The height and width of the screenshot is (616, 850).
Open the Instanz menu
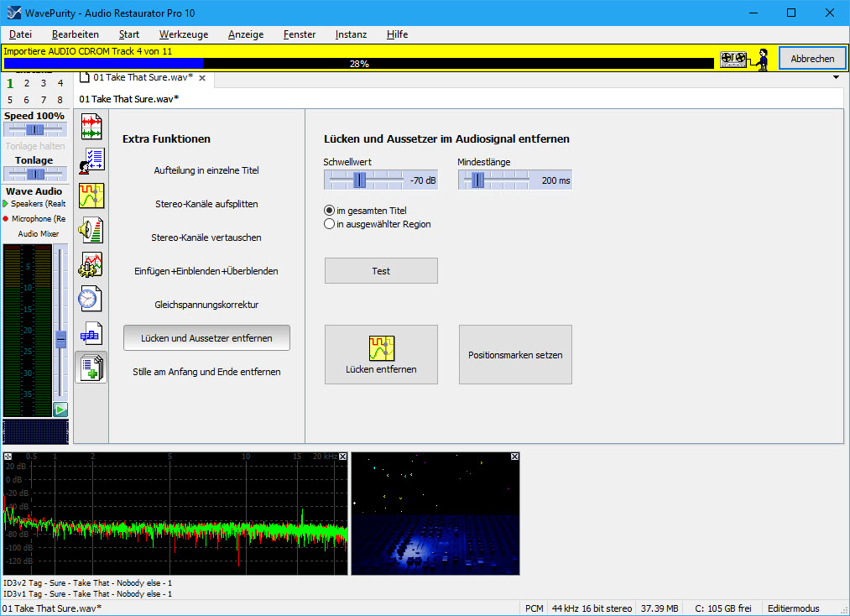(x=351, y=34)
